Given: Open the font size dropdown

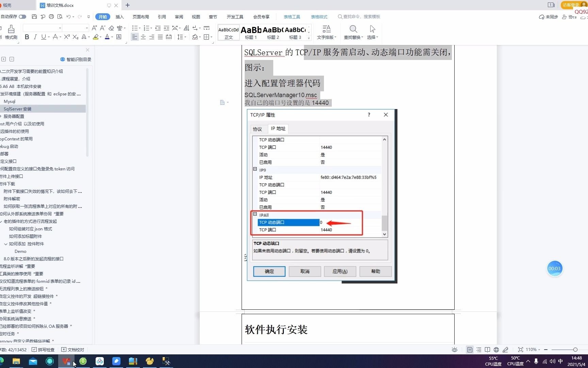Looking at the screenshot, I should [87, 28].
